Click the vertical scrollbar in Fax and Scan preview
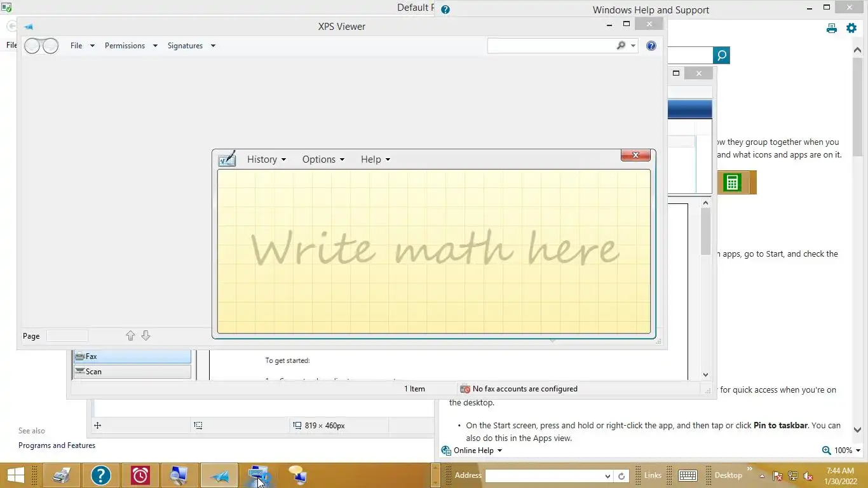The width and height of the screenshot is (868, 488). (706, 231)
